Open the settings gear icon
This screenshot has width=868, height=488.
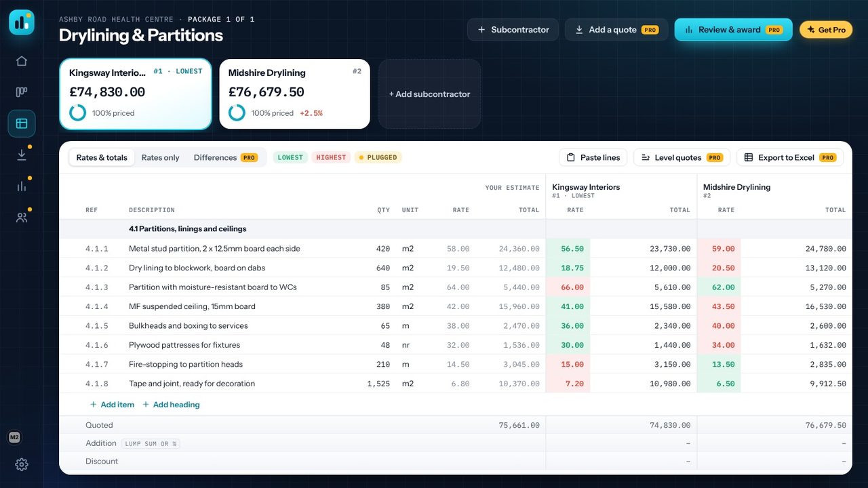(x=22, y=464)
